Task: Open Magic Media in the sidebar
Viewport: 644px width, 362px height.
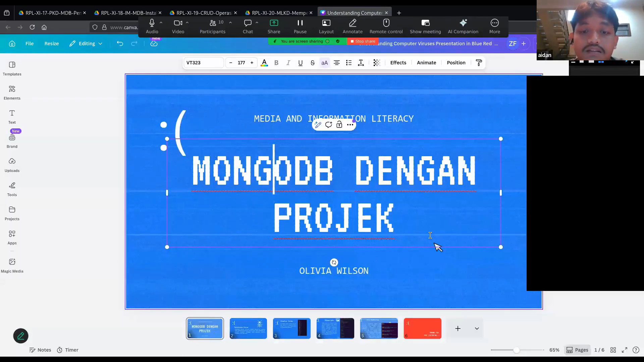Action: click(x=12, y=265)
